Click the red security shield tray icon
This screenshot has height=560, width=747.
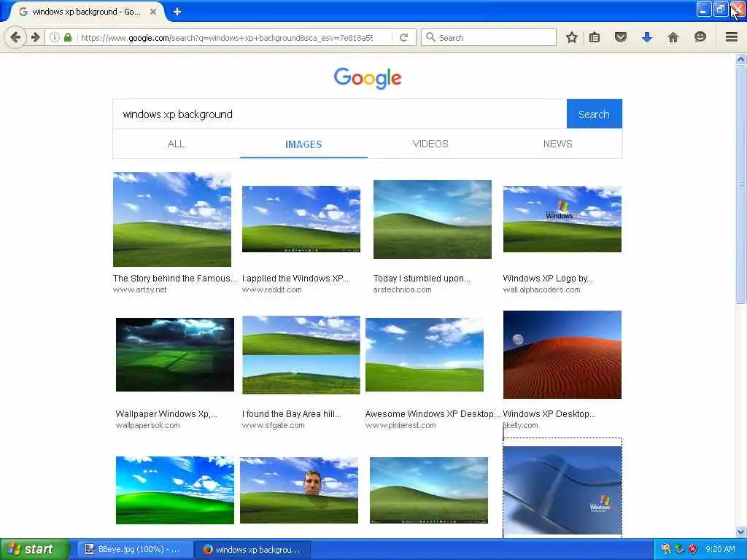[x=692, y=550]
